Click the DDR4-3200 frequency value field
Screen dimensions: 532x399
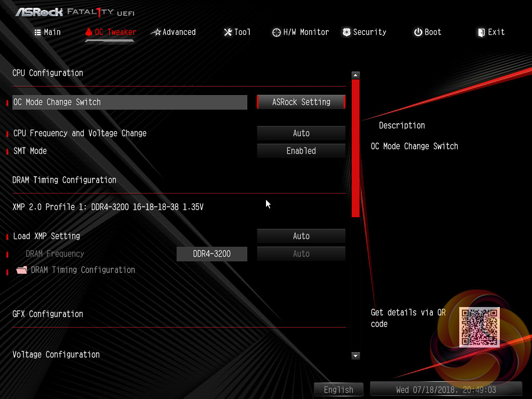click(212, 254)
